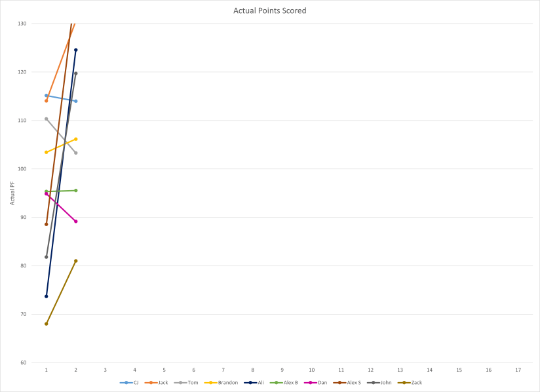Click Dan's week 2 data point
This screenshot has width=540, height=392.
click(x=76, y=222)
